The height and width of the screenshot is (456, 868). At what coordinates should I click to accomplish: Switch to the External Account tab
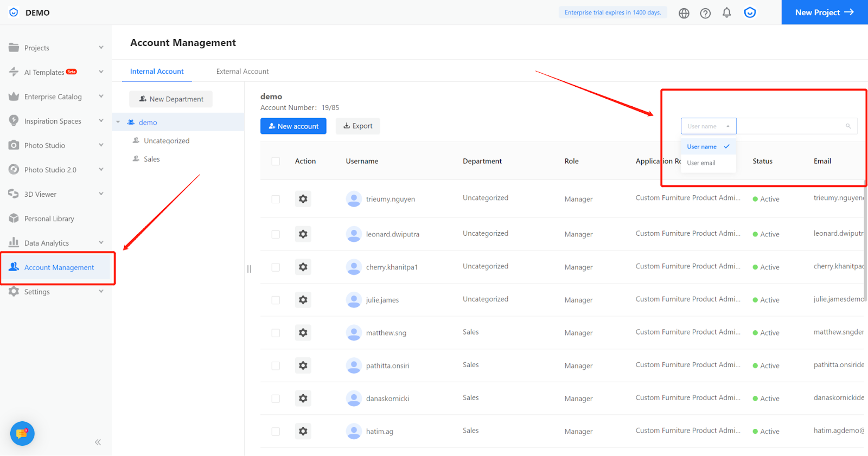pos(242,72)
